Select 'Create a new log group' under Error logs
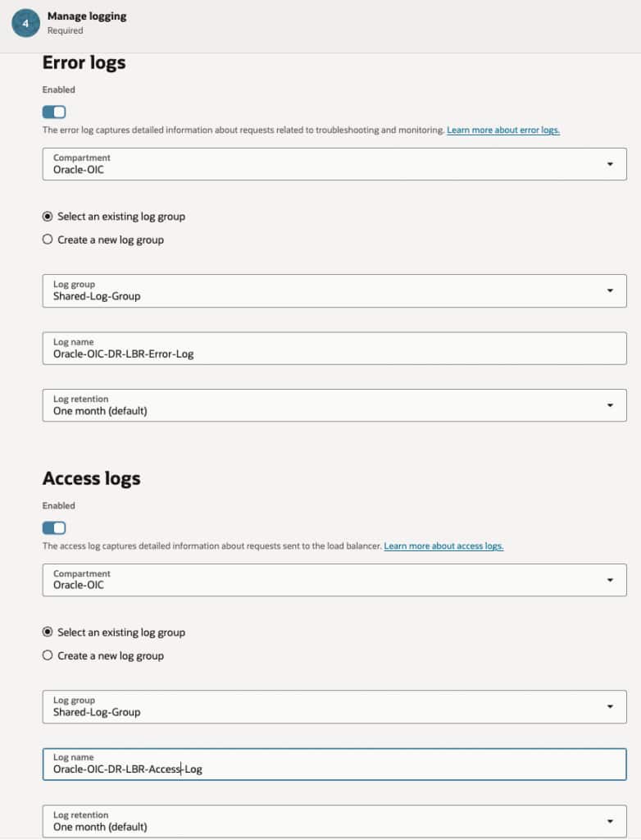The height and width of the screenshot is (840, 641). pos(48,240)
